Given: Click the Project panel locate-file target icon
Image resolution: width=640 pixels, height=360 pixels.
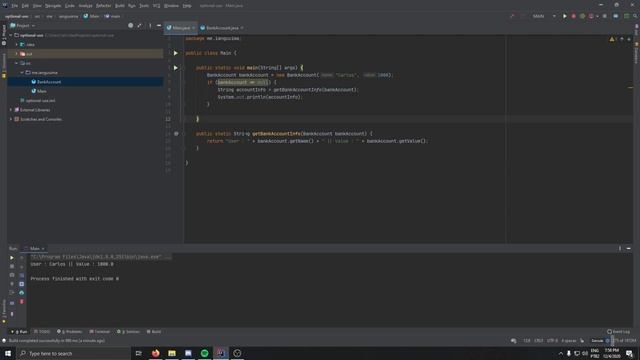Looking at the screenshot, I should [131, 25].
